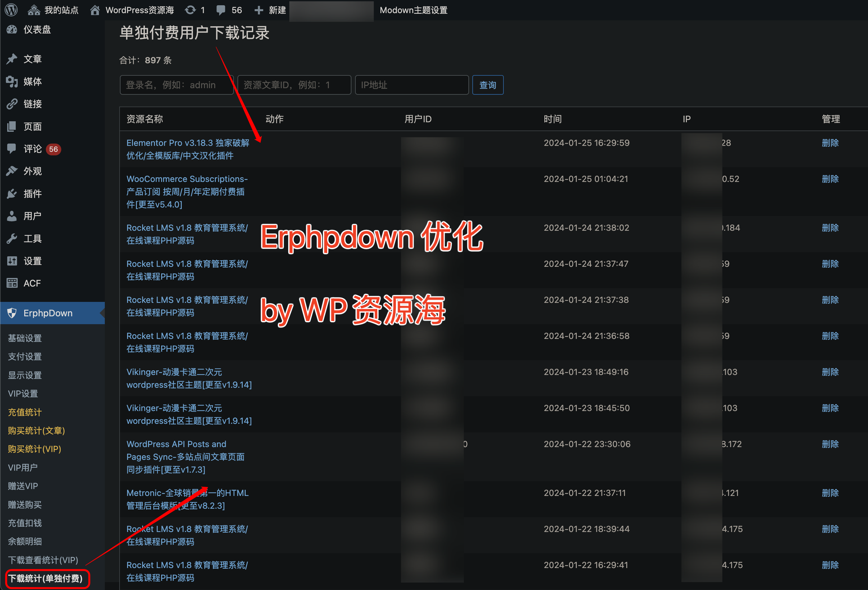Open Metronic HTML管理后台模版 link
Viewport: 868px width, 590px height.
[x=187, y=499]
